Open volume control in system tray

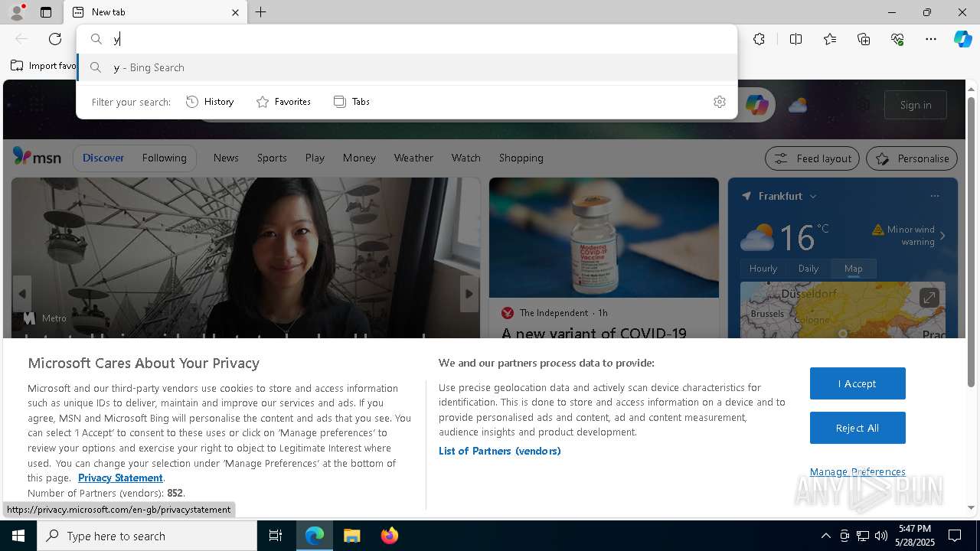click(881, 536)
